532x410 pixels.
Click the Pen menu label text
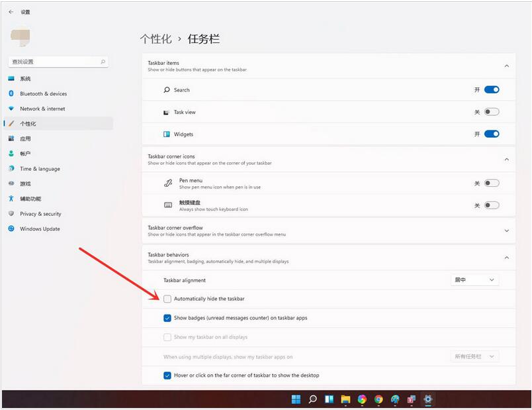pyautogui.click(x=191, y=180)
